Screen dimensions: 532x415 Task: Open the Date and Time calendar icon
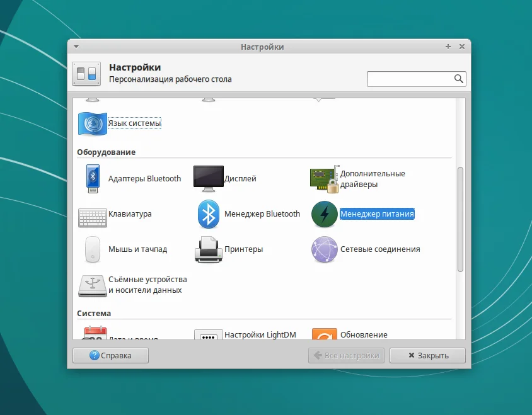pos(95,333)
